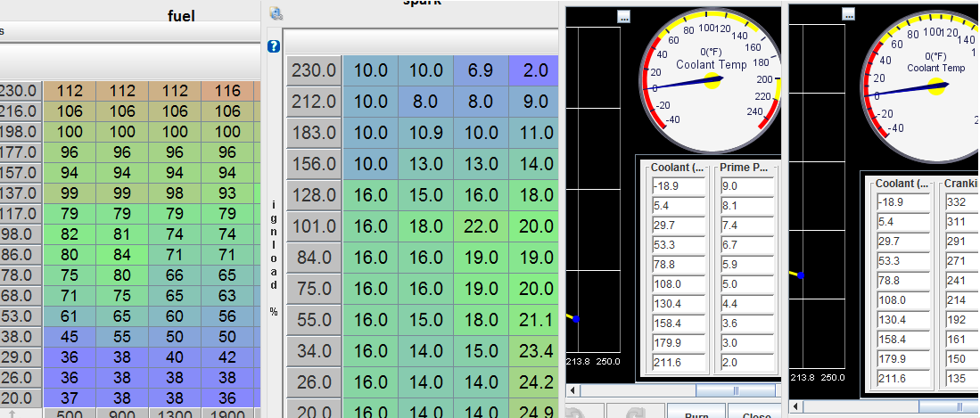This screenshot has width=980, height=418.
Task: Open the ellipsis options in the Prime Pulse panel
Action: point(623,16)
